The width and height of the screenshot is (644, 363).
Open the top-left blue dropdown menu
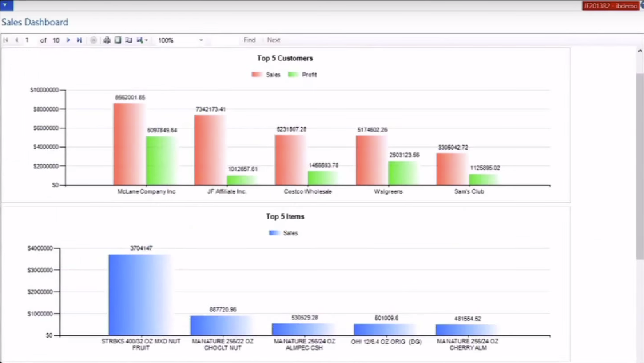pos(6,5)
